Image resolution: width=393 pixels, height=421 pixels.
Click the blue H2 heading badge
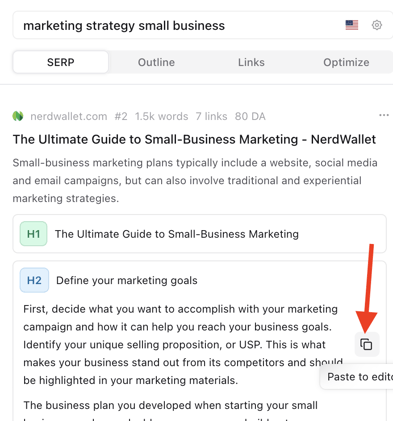click(34, 280)
